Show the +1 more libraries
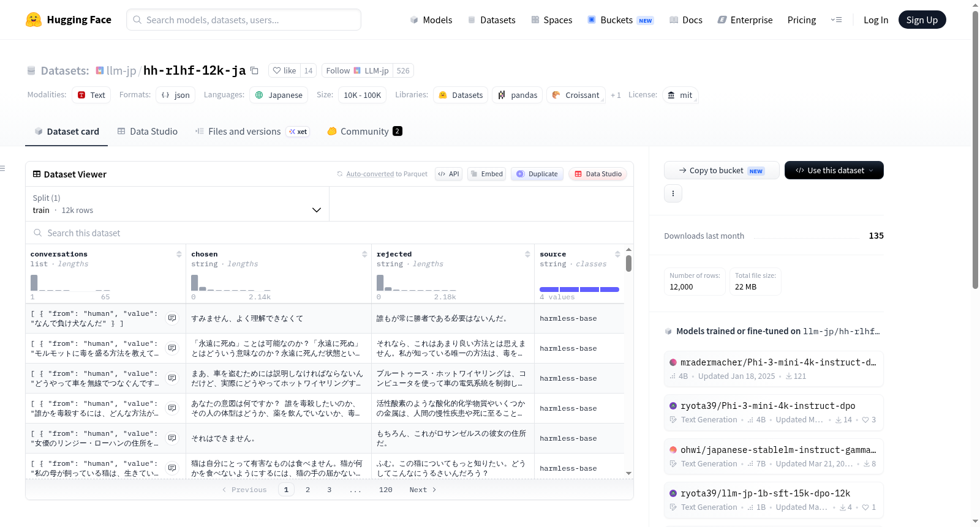The width and height of the screenshot is (980, 527). coord(616,95)
